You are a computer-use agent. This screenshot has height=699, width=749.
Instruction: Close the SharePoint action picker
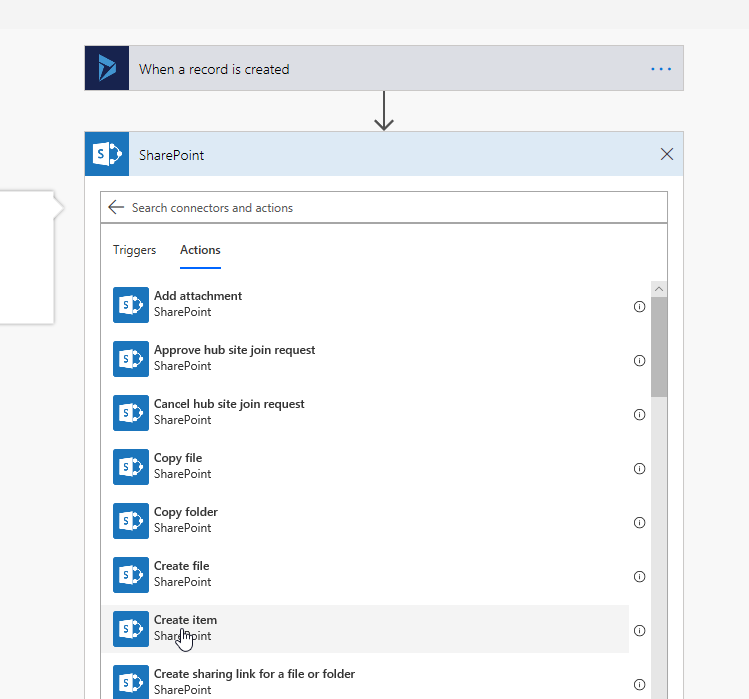[x=667, y=154]
